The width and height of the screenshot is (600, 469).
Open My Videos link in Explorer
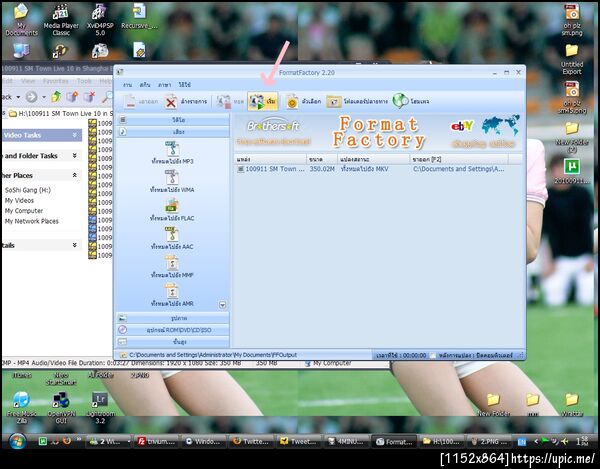click(19, 200)
